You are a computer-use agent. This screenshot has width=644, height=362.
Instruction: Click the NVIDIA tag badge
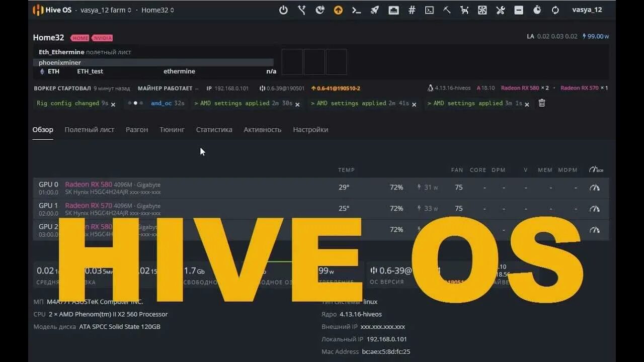(102, 38)
